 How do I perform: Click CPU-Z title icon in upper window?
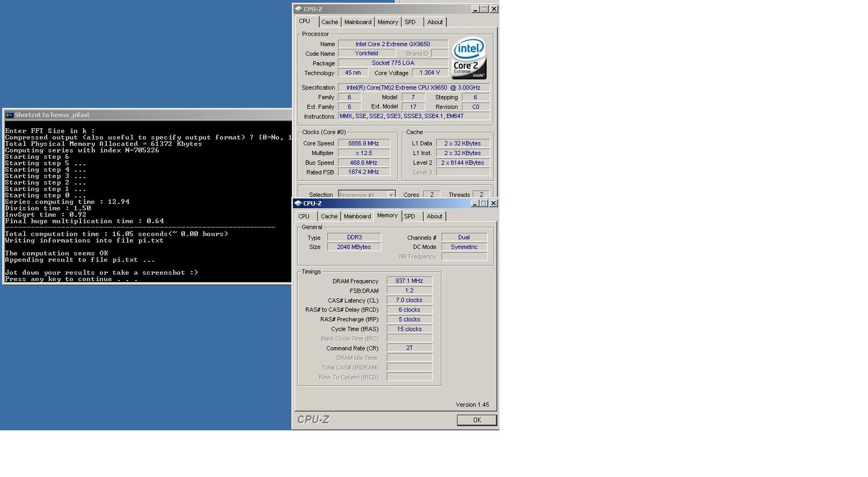(298, 9)
